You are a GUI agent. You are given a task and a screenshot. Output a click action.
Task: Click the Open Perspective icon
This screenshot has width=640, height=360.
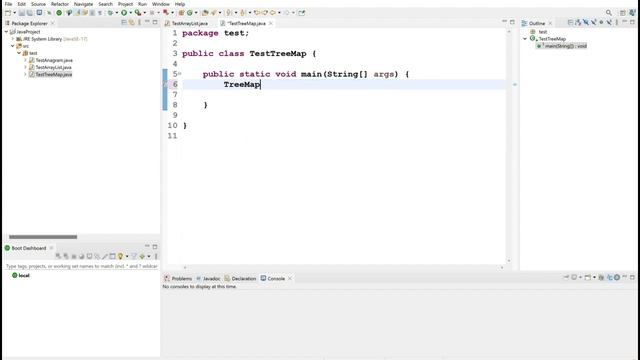point(623,13)
